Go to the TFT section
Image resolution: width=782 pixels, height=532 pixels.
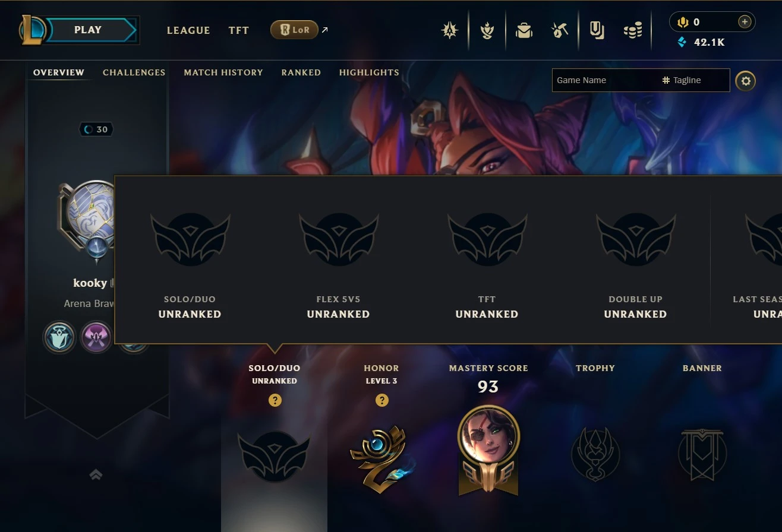pyautogui.click(x=239, y=30)
